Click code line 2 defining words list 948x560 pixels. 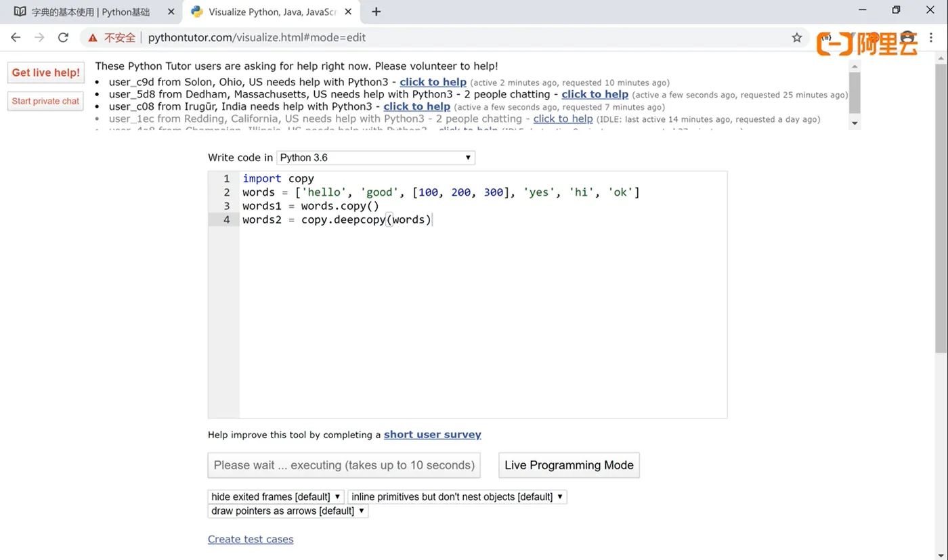tap(441, 192)
